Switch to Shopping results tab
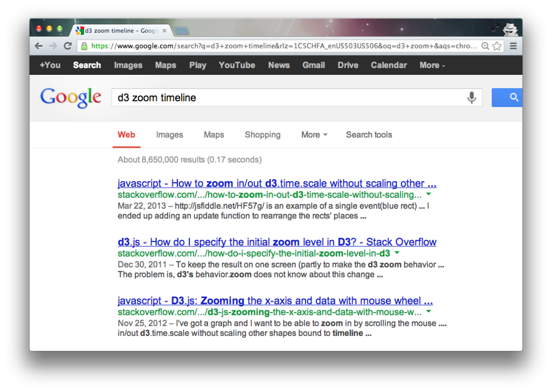This screenshot has height=392, width=552. pos(263,135)
